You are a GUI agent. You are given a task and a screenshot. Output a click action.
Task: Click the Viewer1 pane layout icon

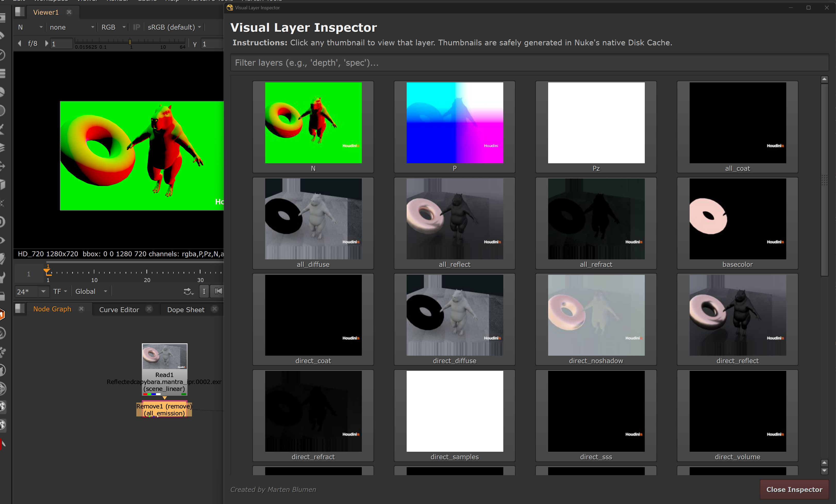coord(20,12)
